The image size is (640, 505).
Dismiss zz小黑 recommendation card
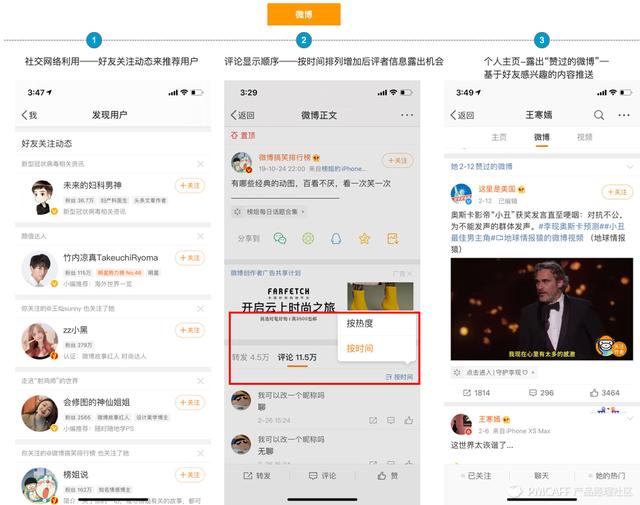tap(200, 309)
